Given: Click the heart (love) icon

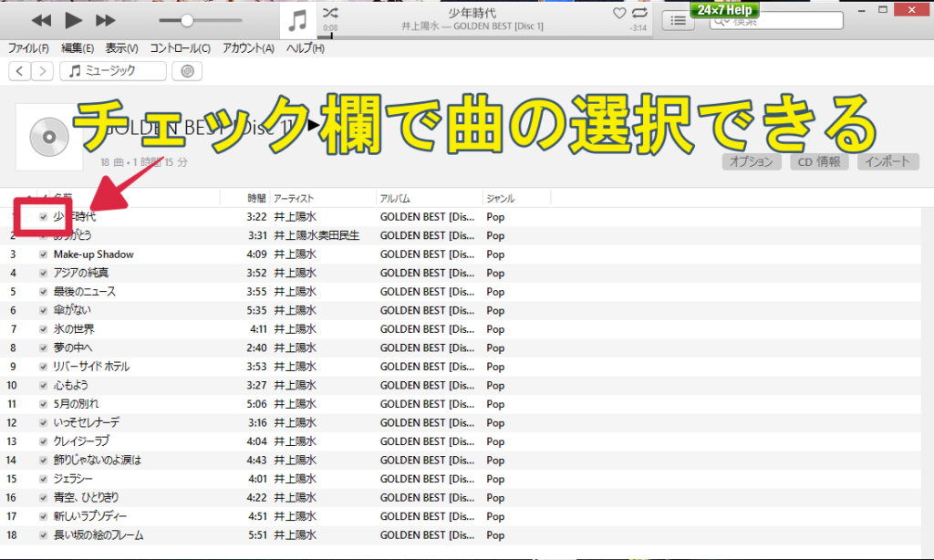Looking at the screenshot, I should point(619,13).
